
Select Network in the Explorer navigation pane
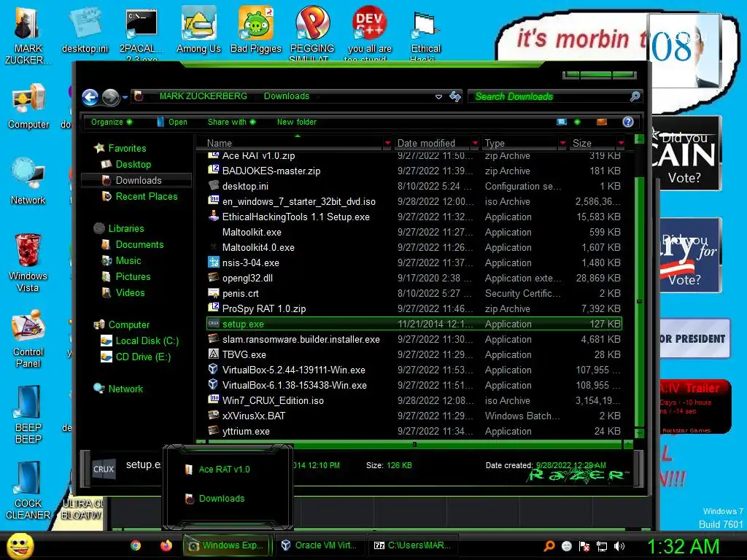pos(125,389)
